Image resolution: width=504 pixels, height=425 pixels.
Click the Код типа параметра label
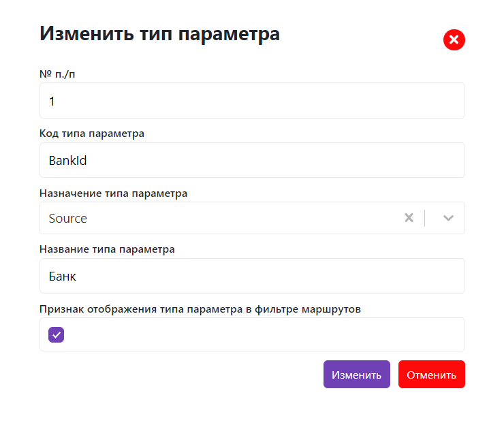tap(92, 133)
